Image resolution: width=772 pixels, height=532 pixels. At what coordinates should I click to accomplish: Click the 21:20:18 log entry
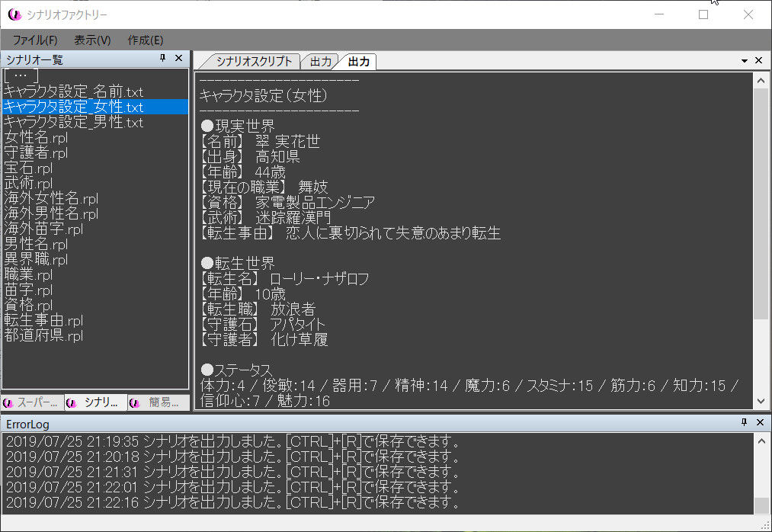point(232,456)
